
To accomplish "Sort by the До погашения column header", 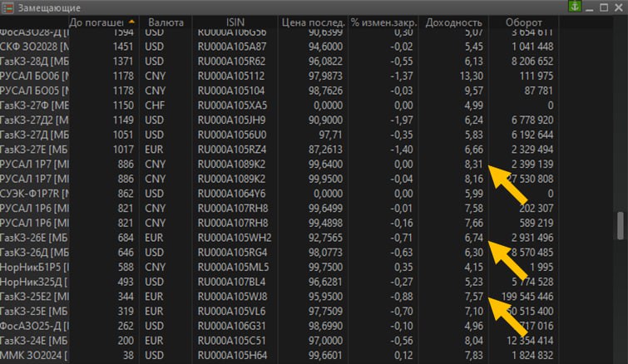I will pyautogui.click(x=103, y=22).
